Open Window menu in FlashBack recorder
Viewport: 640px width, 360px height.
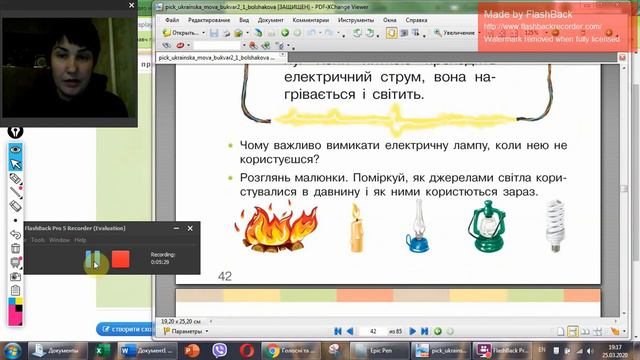[x=60, y=240]
